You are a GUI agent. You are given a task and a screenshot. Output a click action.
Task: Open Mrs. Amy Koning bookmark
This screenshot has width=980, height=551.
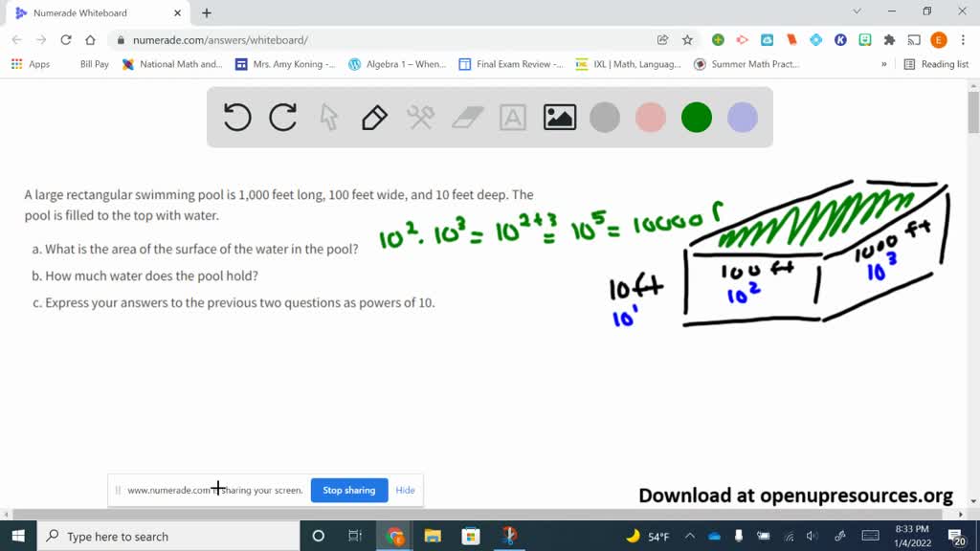click(285, 64)
